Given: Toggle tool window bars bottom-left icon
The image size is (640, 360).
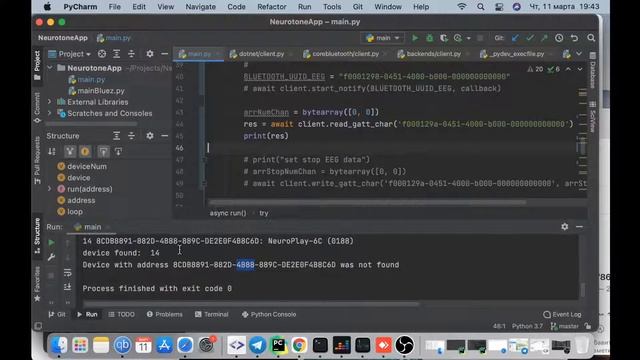Looking at the screenshot, I should coord(38,326).
